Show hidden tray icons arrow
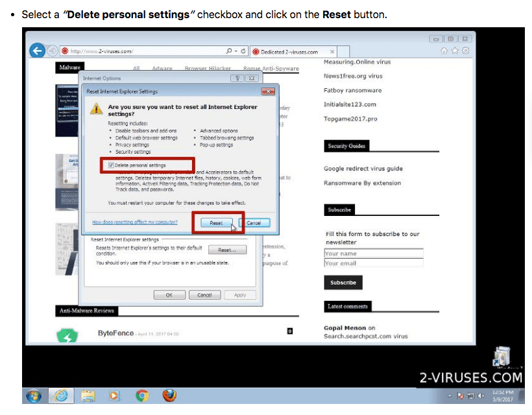 [450, 396]
